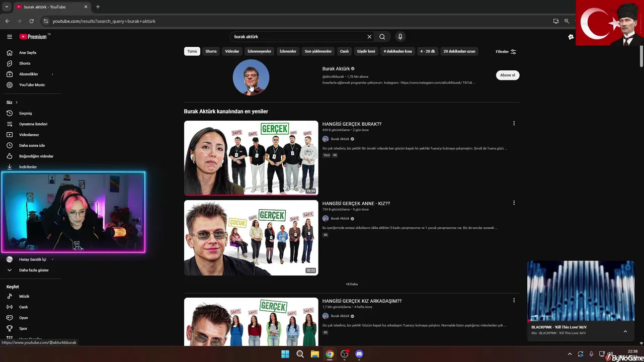The height and width of the screenshot is (362, 644).
Task: Open the YouTube hamburger guide menu
Action: [x=9, y=37]
